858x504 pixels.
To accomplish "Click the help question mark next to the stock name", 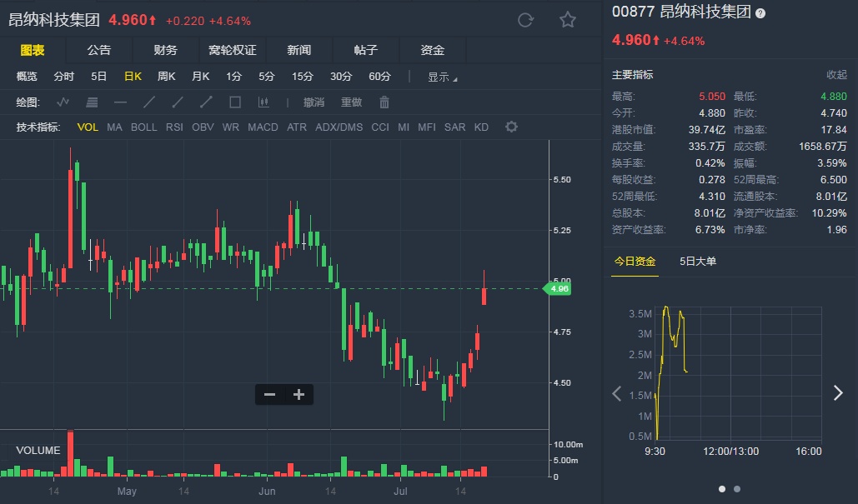I will tap(760, 12).
